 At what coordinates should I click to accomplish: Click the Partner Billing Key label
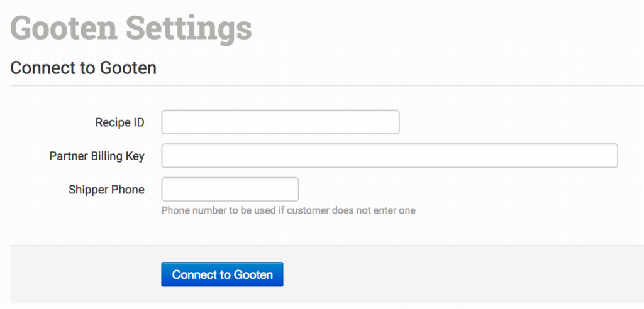click(97, 156)
